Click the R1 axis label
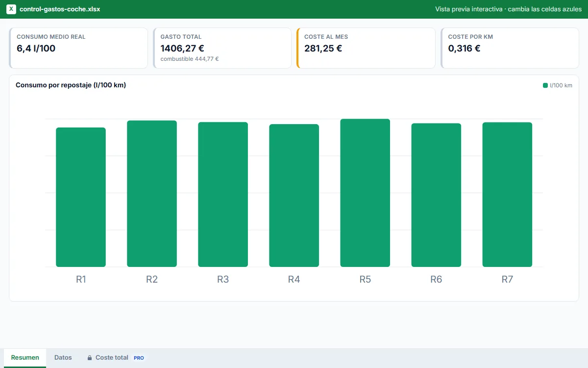 coord(81,279)
